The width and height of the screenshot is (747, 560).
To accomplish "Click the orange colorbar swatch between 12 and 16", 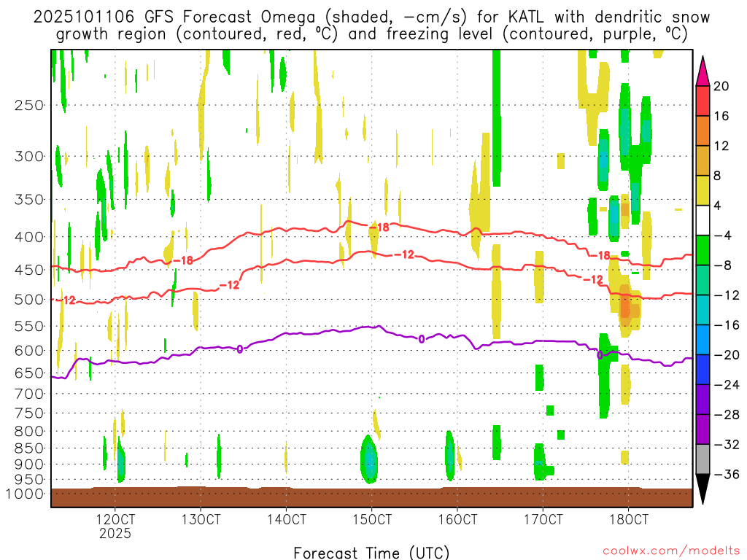I will [703, 131].
